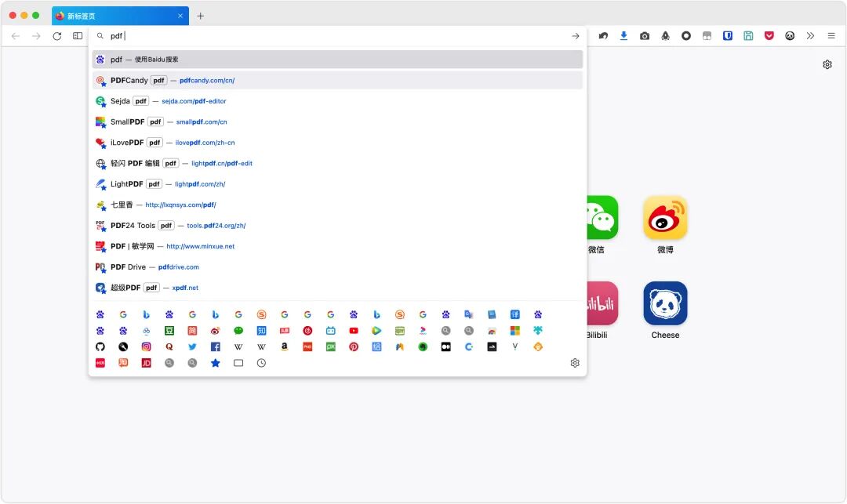847x504 pixels.
Task: Open the 微博 shortcut tile
Action: pos(665,217)
